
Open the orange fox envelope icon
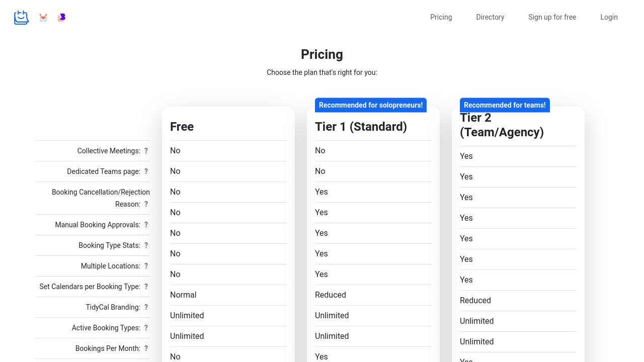43,18
